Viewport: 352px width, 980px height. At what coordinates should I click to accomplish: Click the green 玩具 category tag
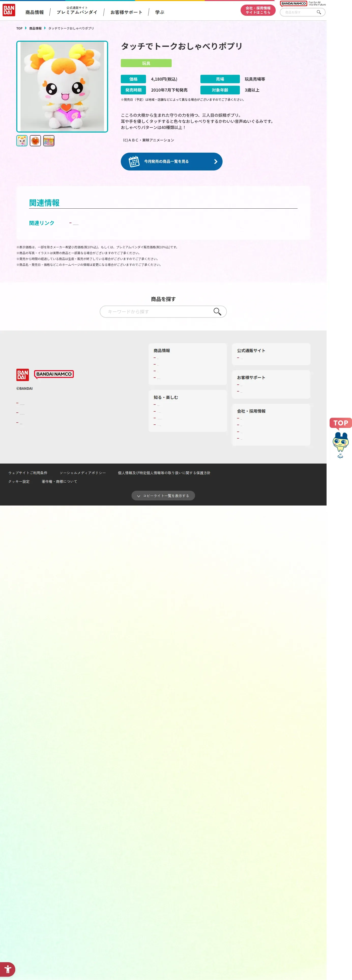[146, 63]
